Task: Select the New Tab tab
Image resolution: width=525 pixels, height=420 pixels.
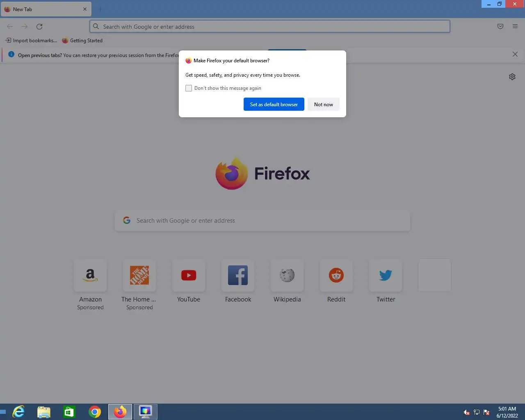Action: click(x=46, y=9)
